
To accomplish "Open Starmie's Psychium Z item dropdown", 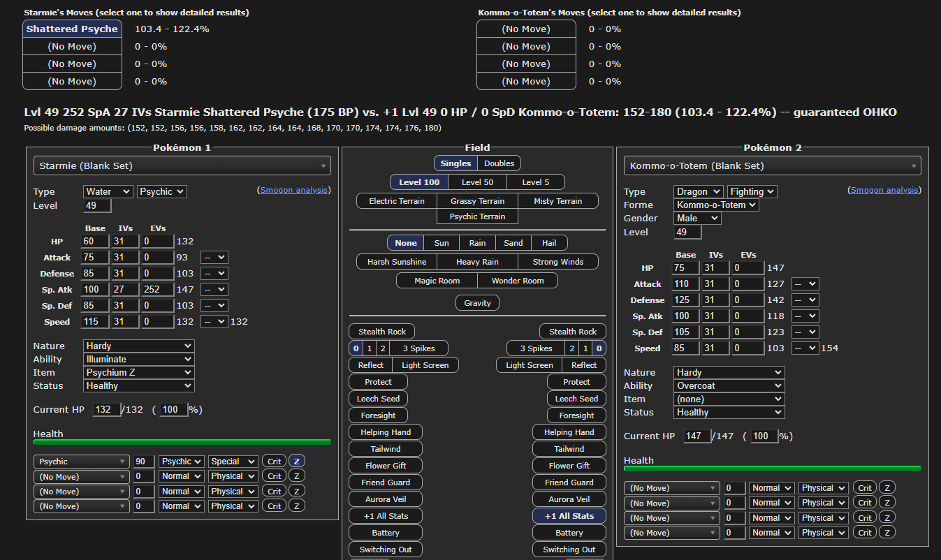I will pos(139,373).
